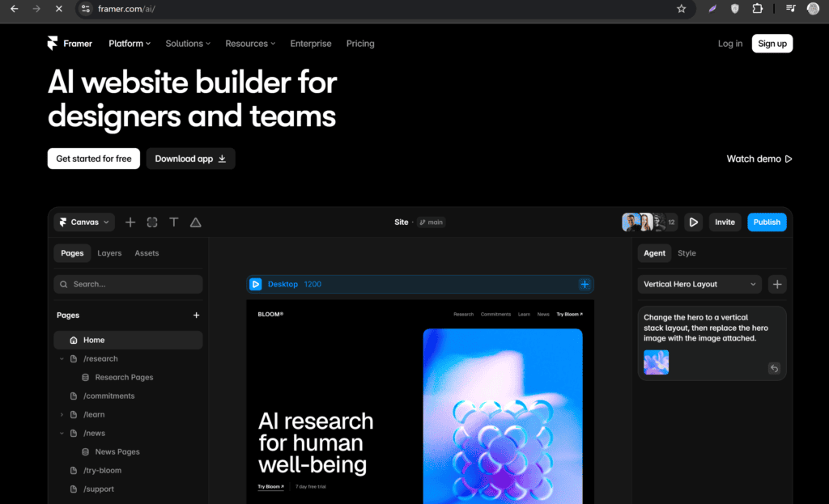Open the Enterprise nav link

[x=311, y=44]
